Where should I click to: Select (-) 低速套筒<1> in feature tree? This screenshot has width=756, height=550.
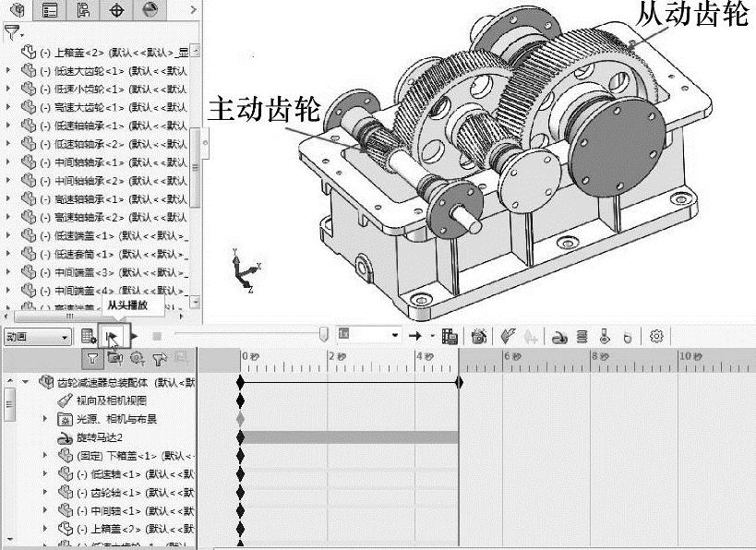click(114, 254)
